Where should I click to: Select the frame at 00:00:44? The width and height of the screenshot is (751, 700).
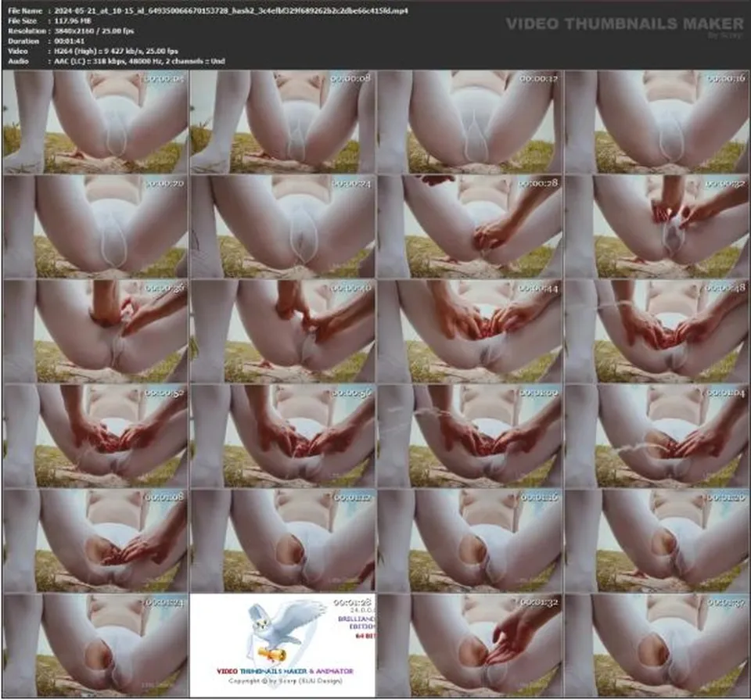(x=470, y=332)
